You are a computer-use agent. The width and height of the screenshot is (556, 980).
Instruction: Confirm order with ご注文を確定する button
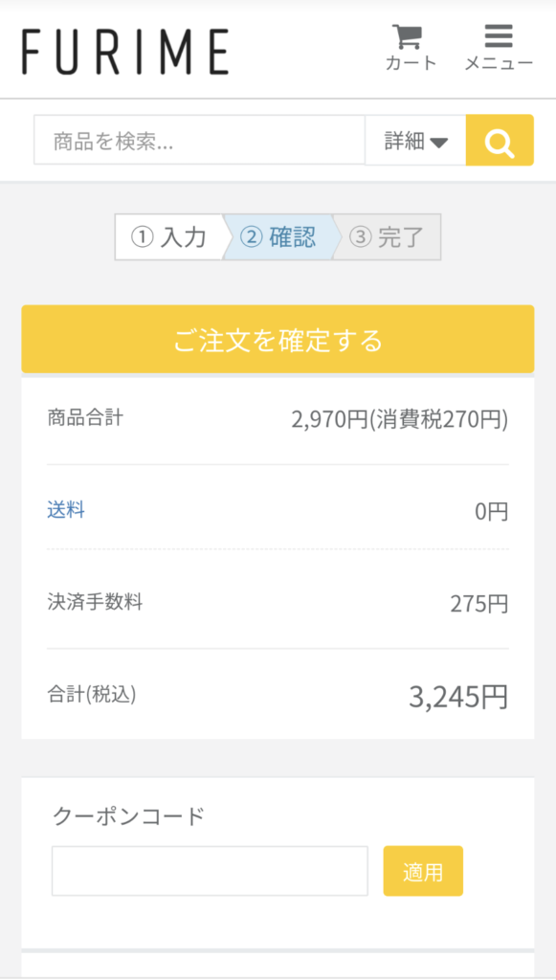(278, 340)
